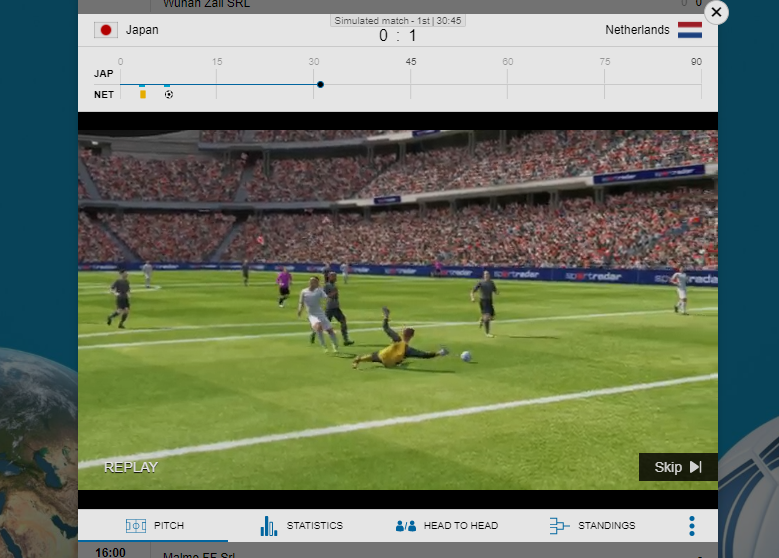Click the Japan flag icon
Image resolution: width=779 pixels, height=558 pixels.
coord(106,30)
